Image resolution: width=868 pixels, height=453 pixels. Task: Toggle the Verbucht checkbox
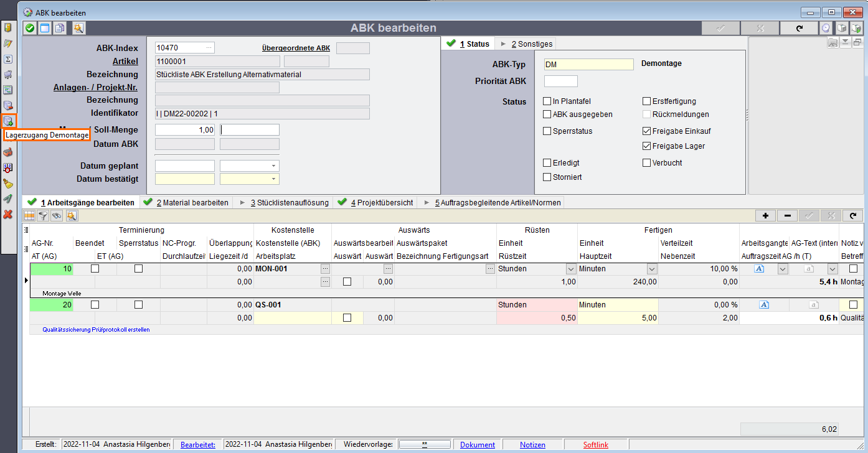pyautogui.click(x=647, y=163)
